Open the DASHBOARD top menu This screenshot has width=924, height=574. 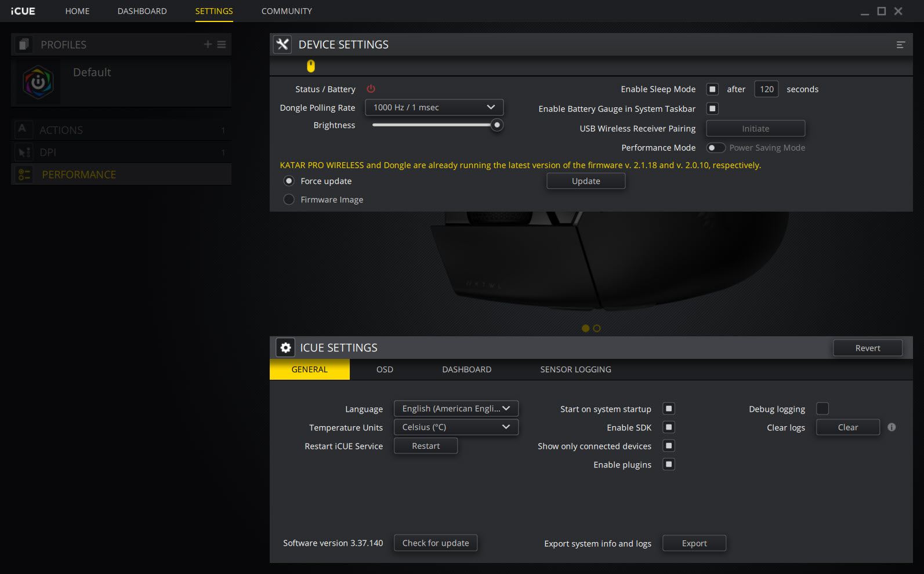pyautogui.click(x=142, y=11)
